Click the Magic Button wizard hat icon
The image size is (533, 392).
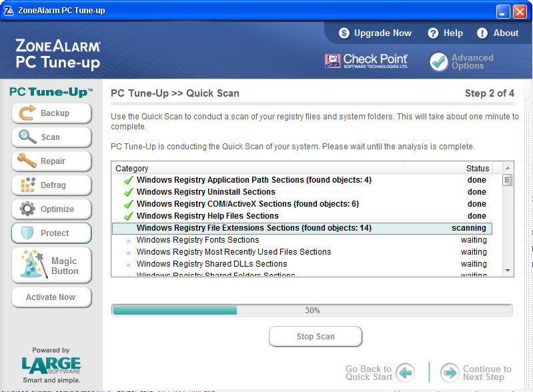click(33, 265)
